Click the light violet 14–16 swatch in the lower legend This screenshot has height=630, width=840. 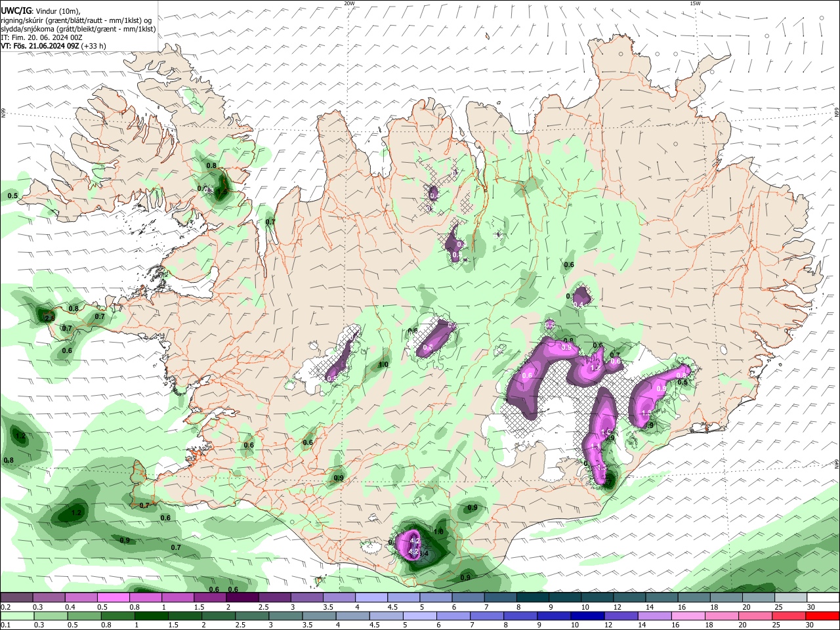click(654, 616)
